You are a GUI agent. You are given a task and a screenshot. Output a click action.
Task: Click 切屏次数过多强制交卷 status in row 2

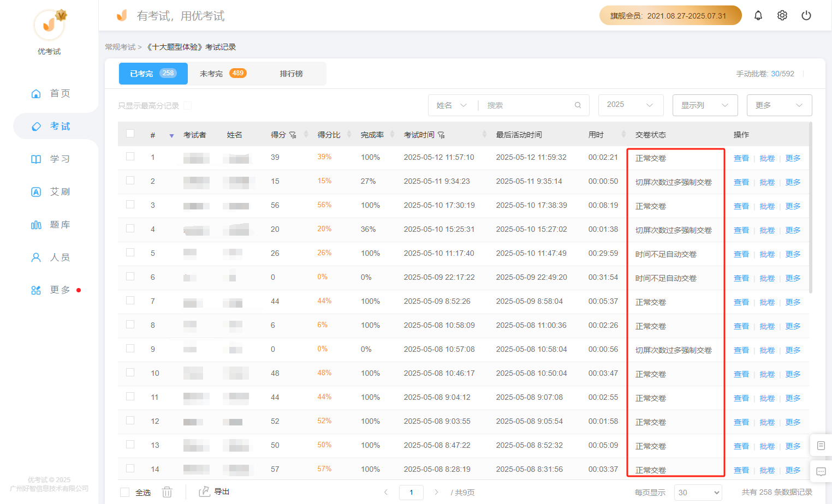673,182
